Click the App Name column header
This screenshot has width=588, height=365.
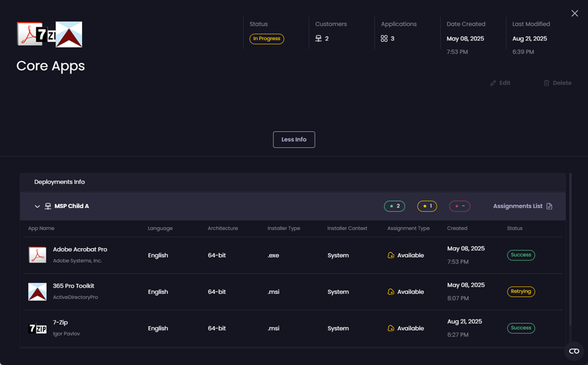click(x=41, y=229)
